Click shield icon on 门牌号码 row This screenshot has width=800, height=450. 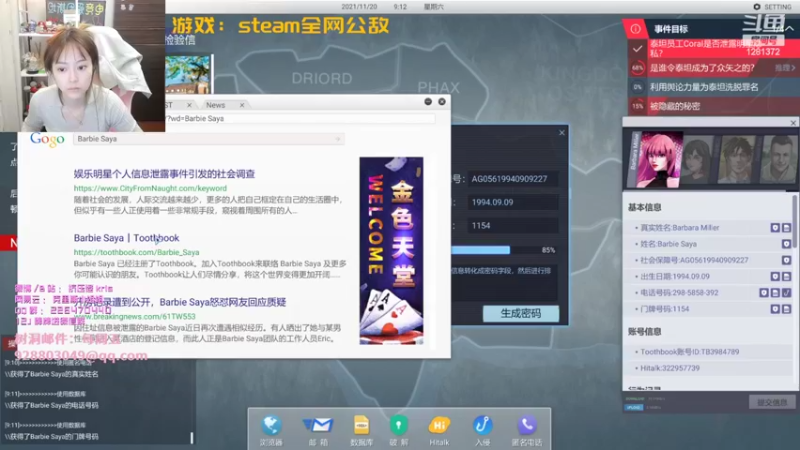pyautogui.click(x=775, y=309)
